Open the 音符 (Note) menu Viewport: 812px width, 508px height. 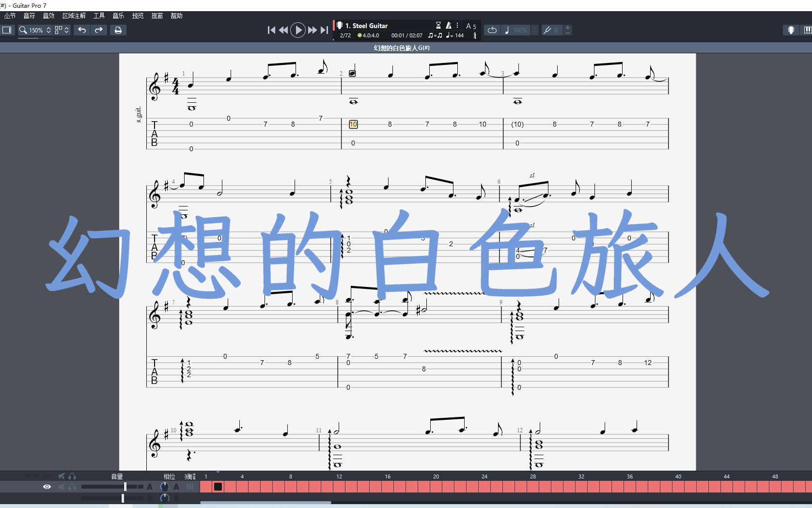29,16
